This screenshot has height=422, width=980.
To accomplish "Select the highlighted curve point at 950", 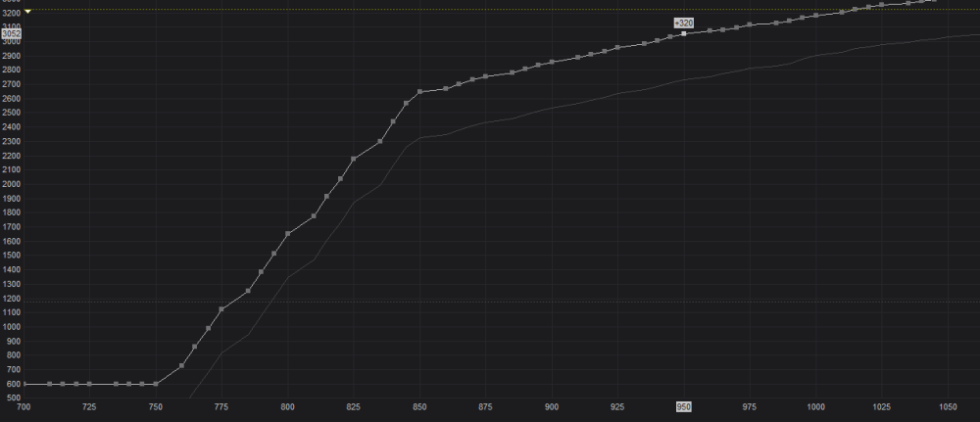I will pyautogui.click(x=684, y=33).
